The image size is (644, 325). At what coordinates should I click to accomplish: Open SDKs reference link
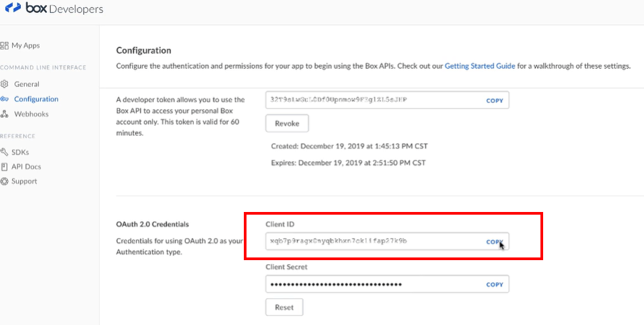(x=20, y=152)
